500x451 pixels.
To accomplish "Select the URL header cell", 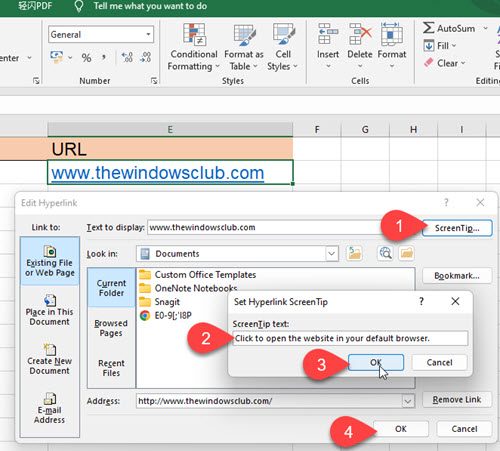I will click(x=170, y=149).
